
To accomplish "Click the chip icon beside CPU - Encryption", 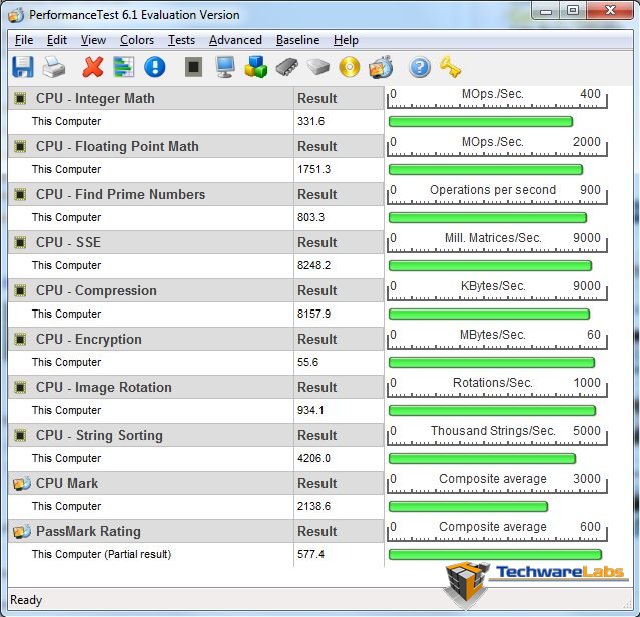I will pyautogui.click(x=20, y=339).
